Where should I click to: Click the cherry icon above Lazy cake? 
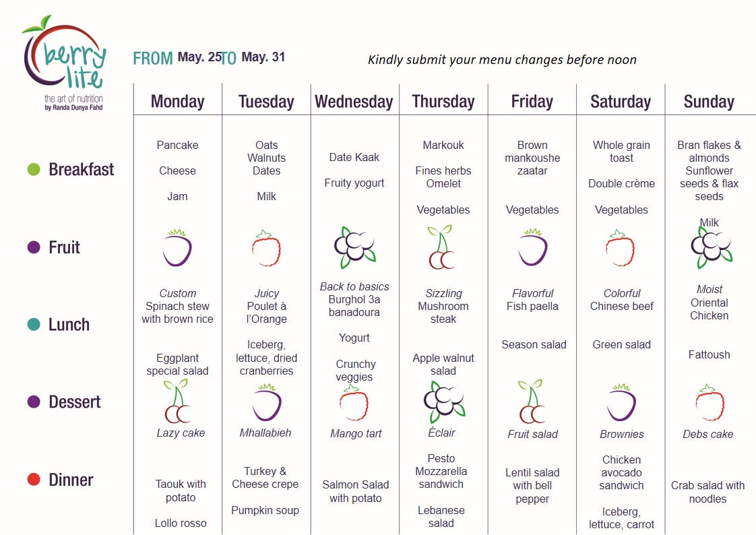pyautogui.click(x=177, y=401)
